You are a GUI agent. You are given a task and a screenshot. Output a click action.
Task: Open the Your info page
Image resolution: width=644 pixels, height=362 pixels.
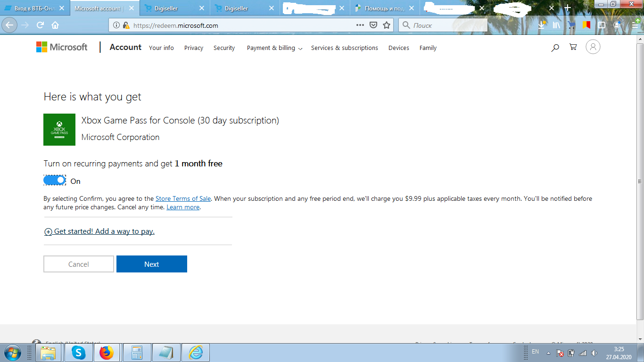tap(161, 48)
